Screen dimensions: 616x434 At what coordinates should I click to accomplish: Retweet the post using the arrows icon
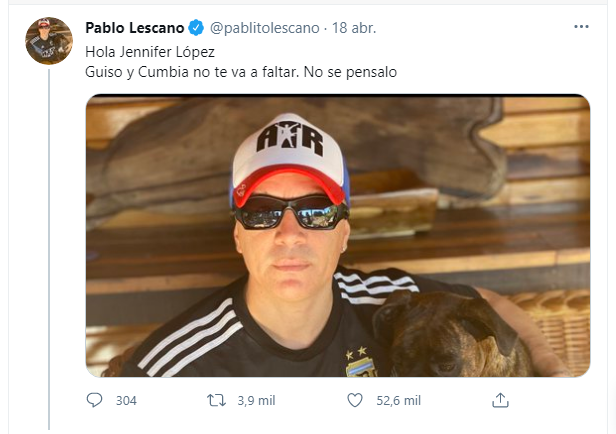[216, 400]
